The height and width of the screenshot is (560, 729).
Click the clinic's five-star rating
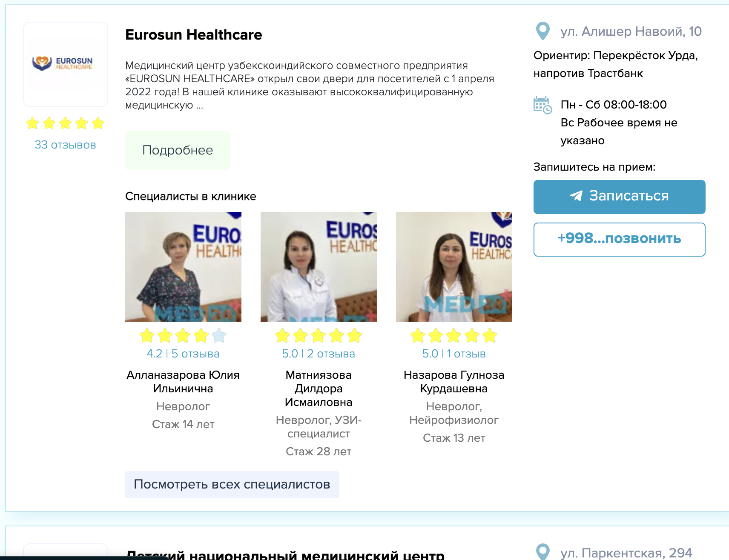(x=65, y=123)
